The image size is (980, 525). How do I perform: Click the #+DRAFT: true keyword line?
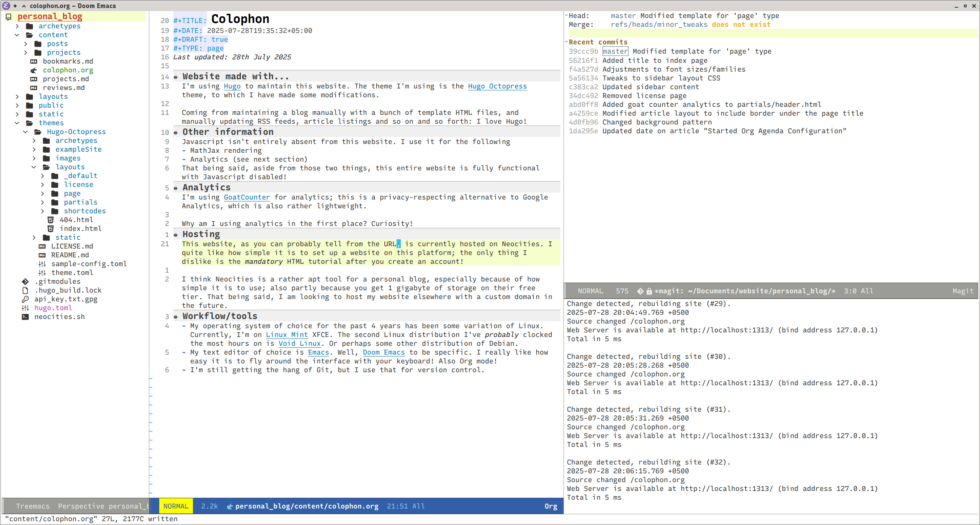201,39
